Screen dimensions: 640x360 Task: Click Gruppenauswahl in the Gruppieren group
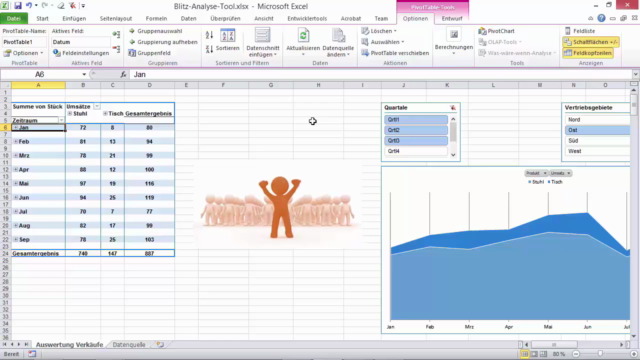(x=155, y=31)
